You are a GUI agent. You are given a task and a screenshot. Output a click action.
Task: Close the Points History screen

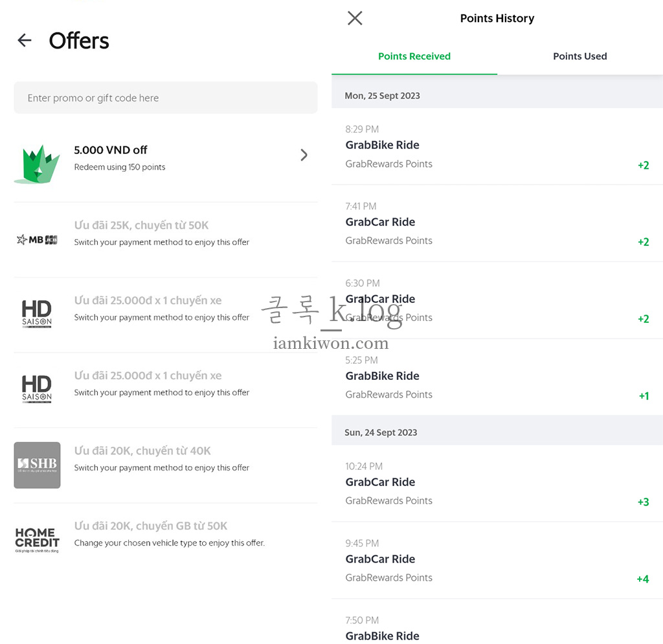[x=355, y=18]
